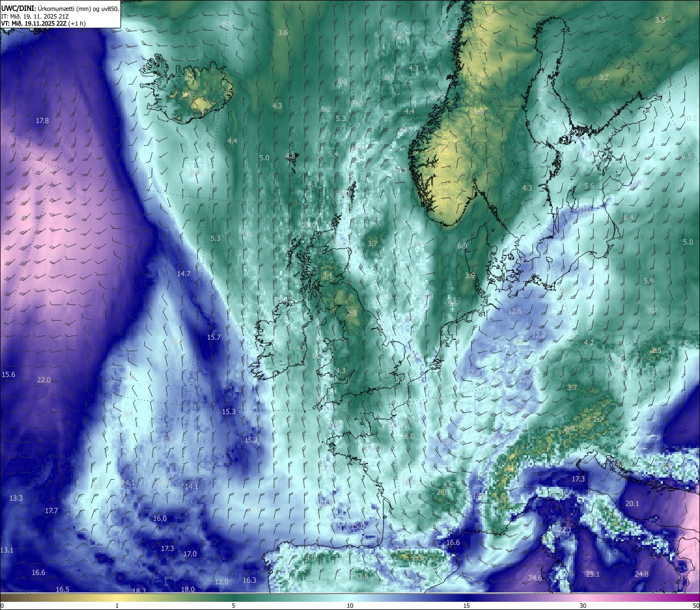Click the 3.9 value on the map
This screenshot has height=610, width=700.
pyautogui.click(x=470, y=275)
